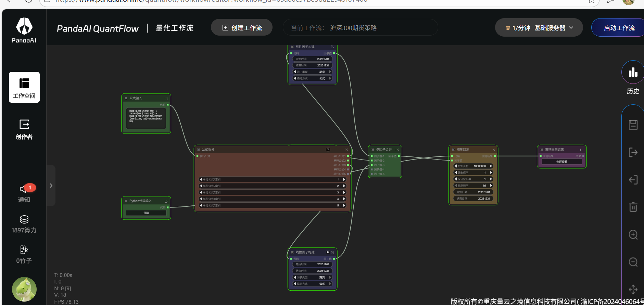This screenshot has width=644, height=305.
Task: Collapse the upper 线性因子构建 node via title square
Action: 292,47
